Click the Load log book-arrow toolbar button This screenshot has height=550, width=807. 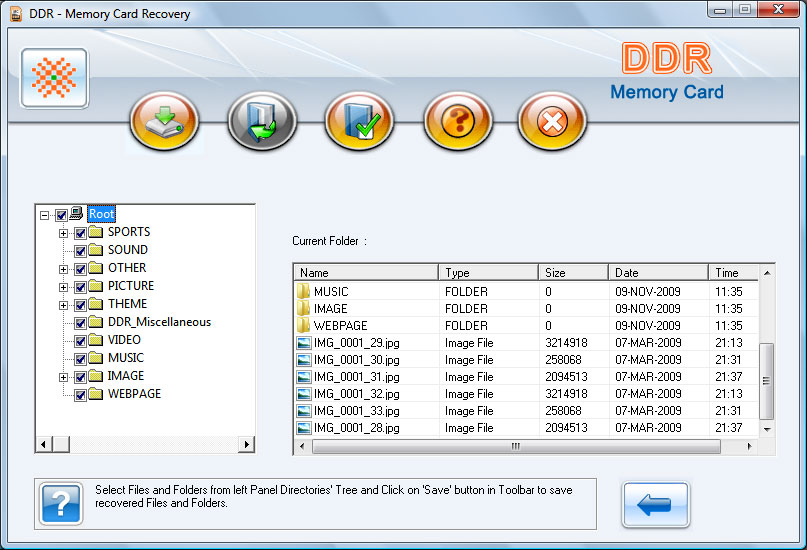[262, 121]
